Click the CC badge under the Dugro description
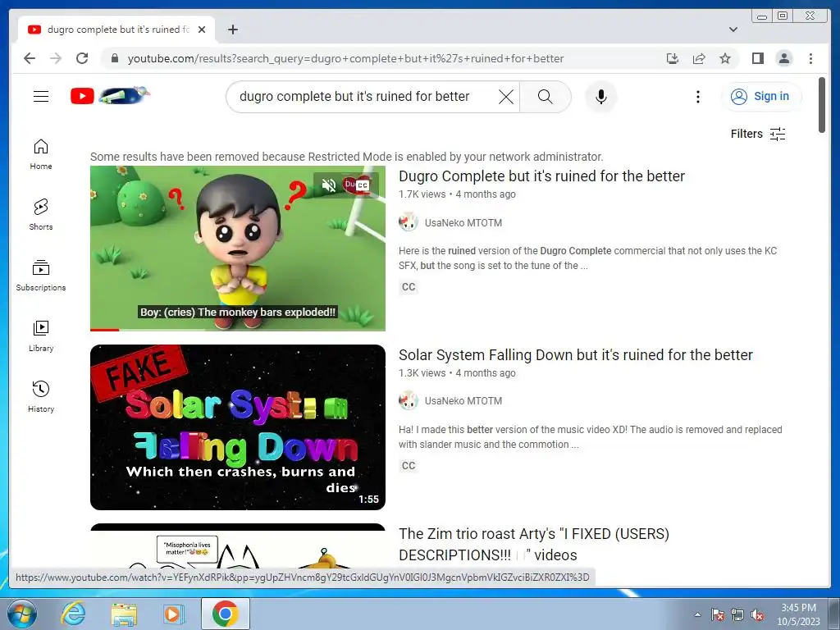This screenshot has height=630, width=840. point(409,286)
